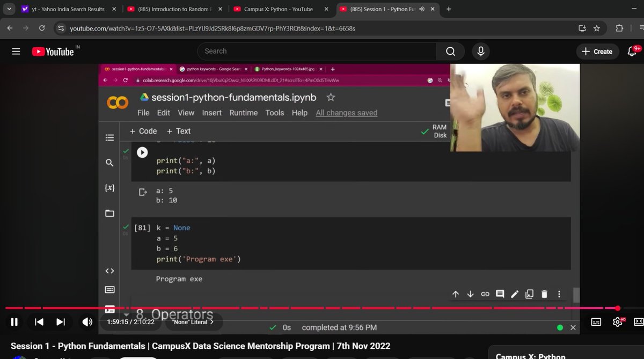Click the Colab run cell play icon
Image resolution: width=644 pixels, height=359 pixels.
click(x=142, y=152)
